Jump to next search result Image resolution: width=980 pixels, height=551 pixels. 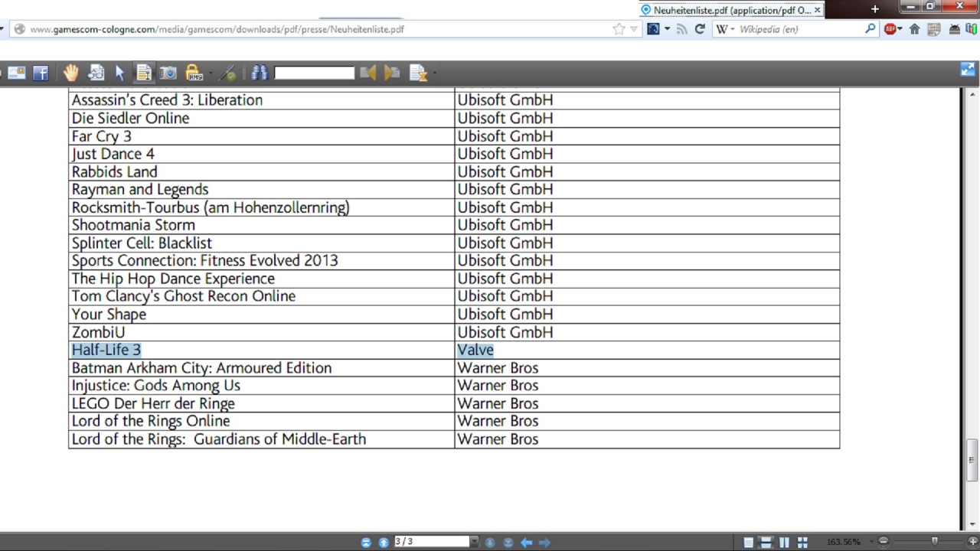click(x=392, y=73)
